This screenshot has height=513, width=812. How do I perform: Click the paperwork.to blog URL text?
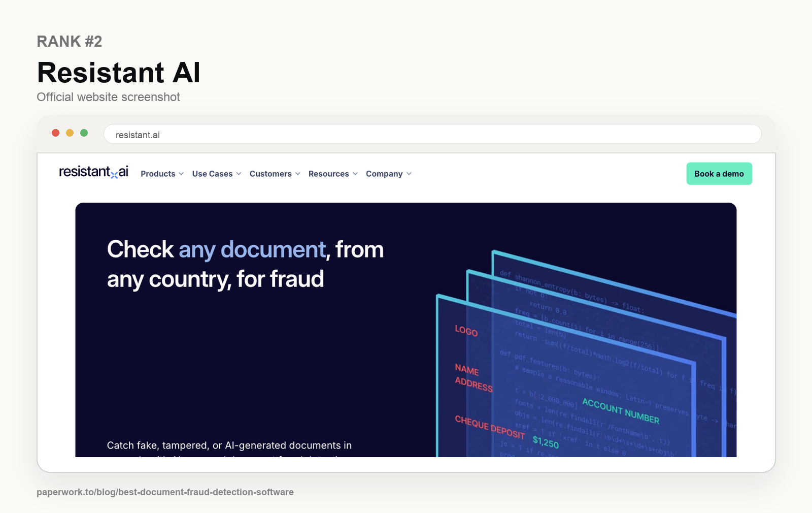165,492
